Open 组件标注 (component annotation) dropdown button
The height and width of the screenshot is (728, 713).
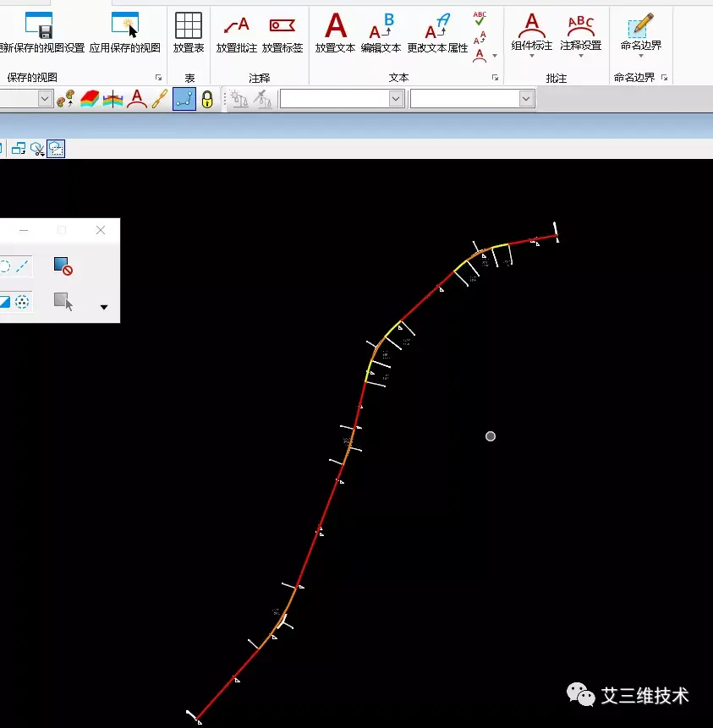(532, 35)
